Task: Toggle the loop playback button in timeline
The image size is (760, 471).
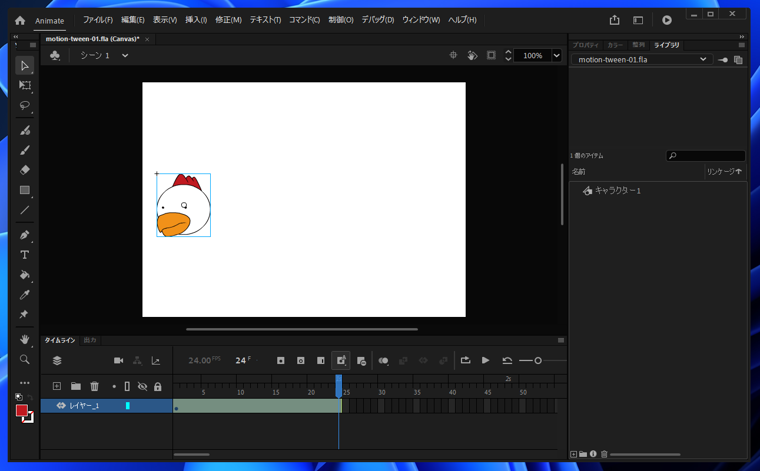Action: [465, 360]
